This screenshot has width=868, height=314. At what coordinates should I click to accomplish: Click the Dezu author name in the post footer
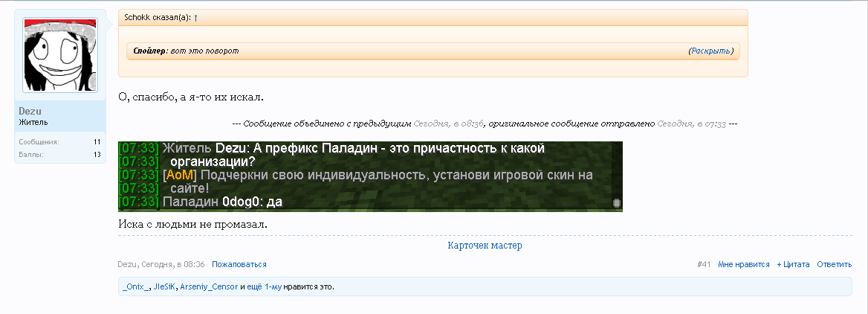tap(127, 264)
